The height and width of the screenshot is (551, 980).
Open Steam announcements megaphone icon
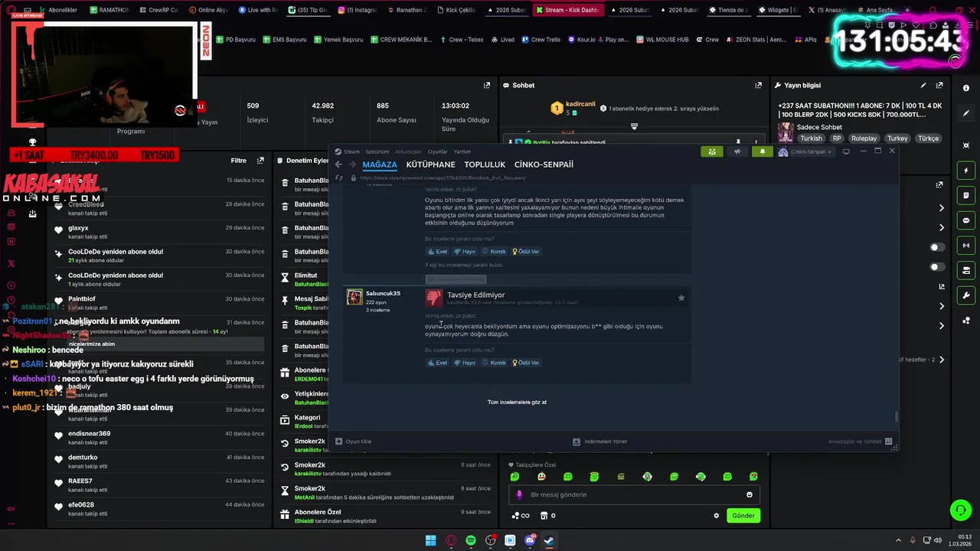[x=737, y=152]
